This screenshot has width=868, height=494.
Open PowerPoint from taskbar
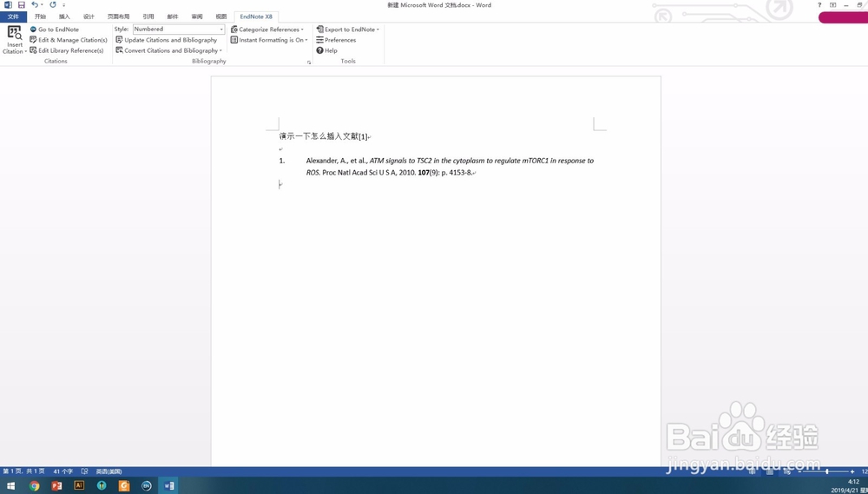[x=56, y=485]
